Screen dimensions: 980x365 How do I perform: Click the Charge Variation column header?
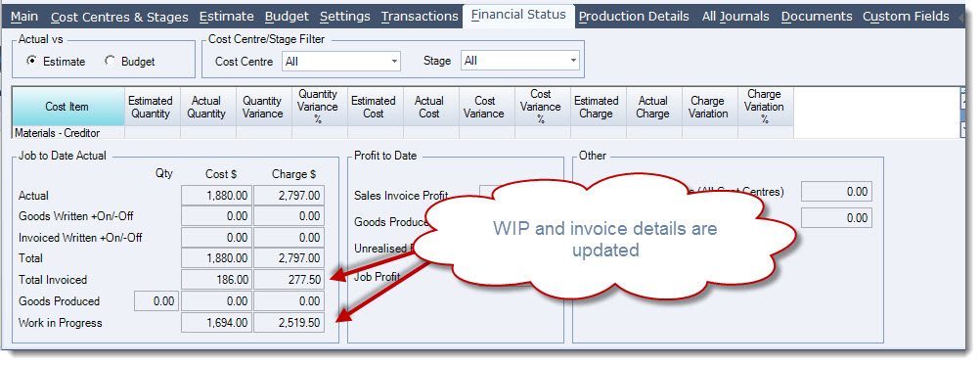710,107
